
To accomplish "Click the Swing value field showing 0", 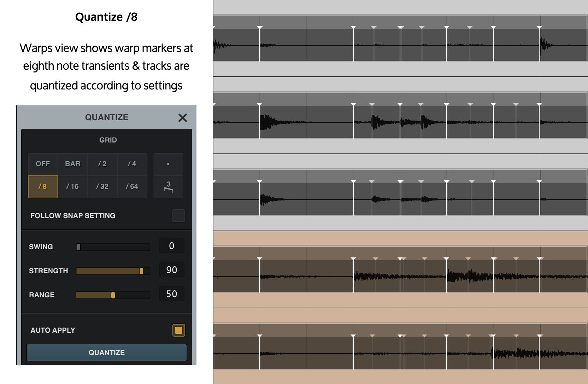I will pos(172,246).
